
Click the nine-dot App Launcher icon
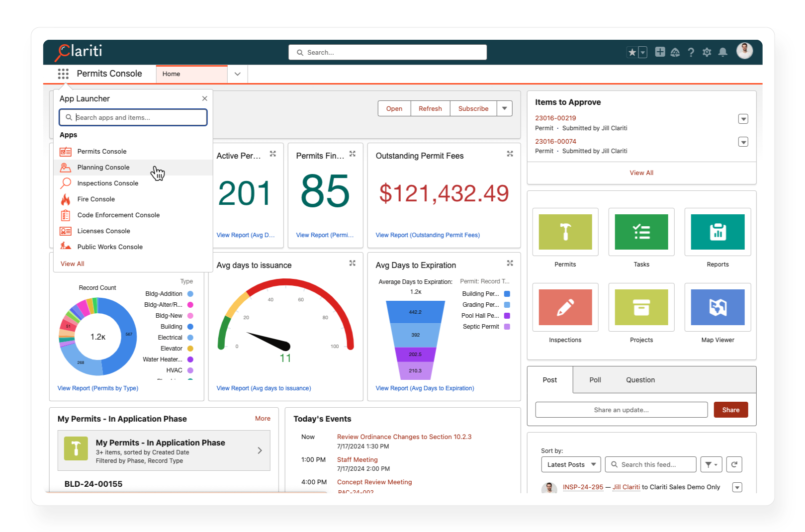(x=63, y=74)
